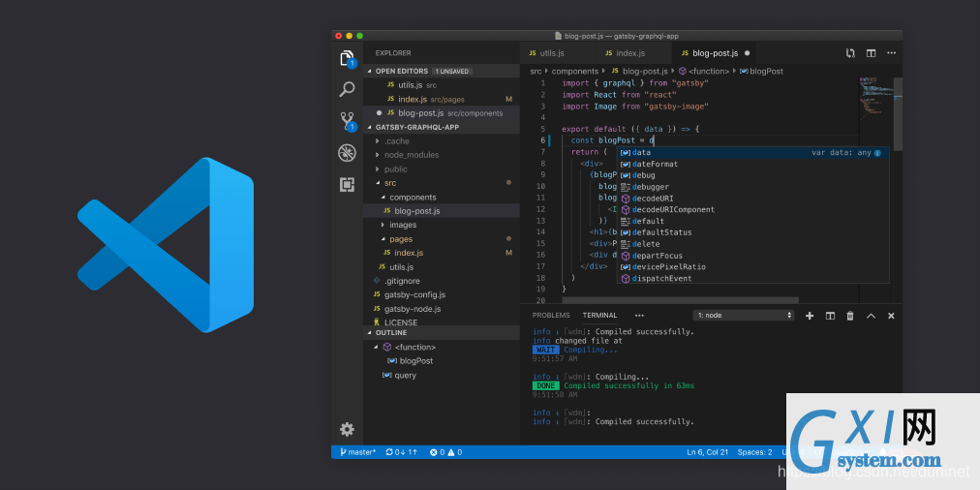Image resolution: width=980 pixels, height=490 pixels.
Task: Open the Debug view icon
Action: click(x=347, y=152)
